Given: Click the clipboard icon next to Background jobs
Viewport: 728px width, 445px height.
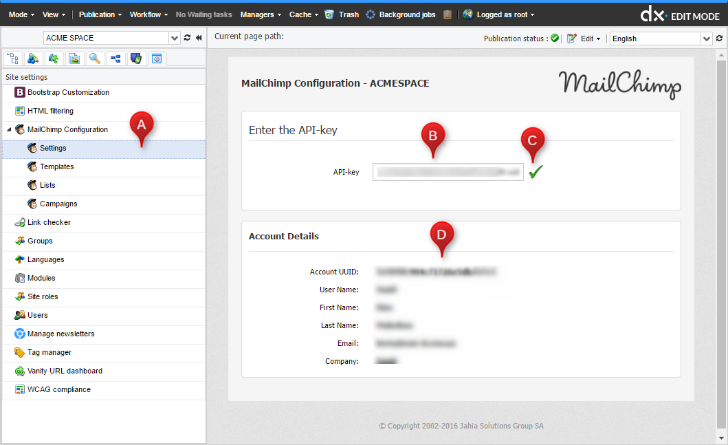Looking at the screenshot, I should [448, 15].
